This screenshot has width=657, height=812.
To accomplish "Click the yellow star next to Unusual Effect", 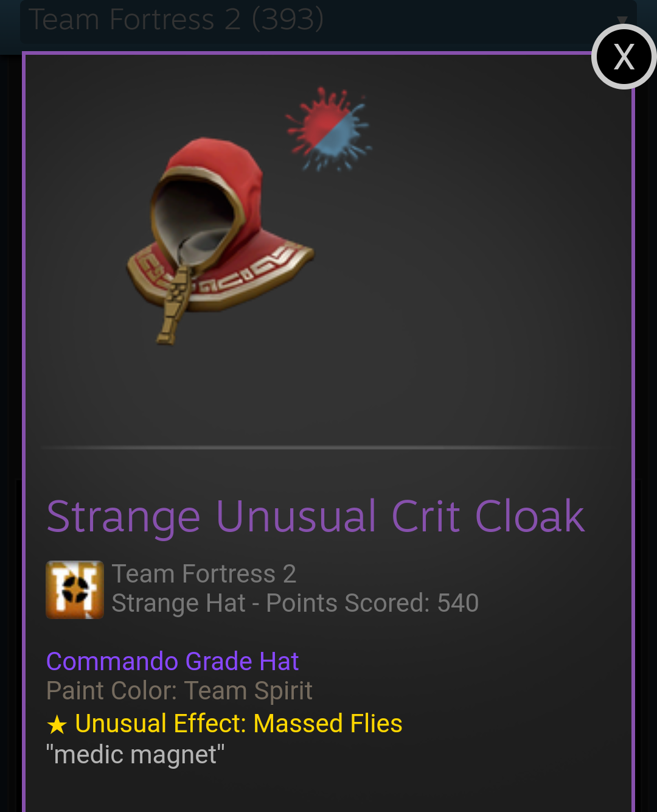I will pos(57,724).
